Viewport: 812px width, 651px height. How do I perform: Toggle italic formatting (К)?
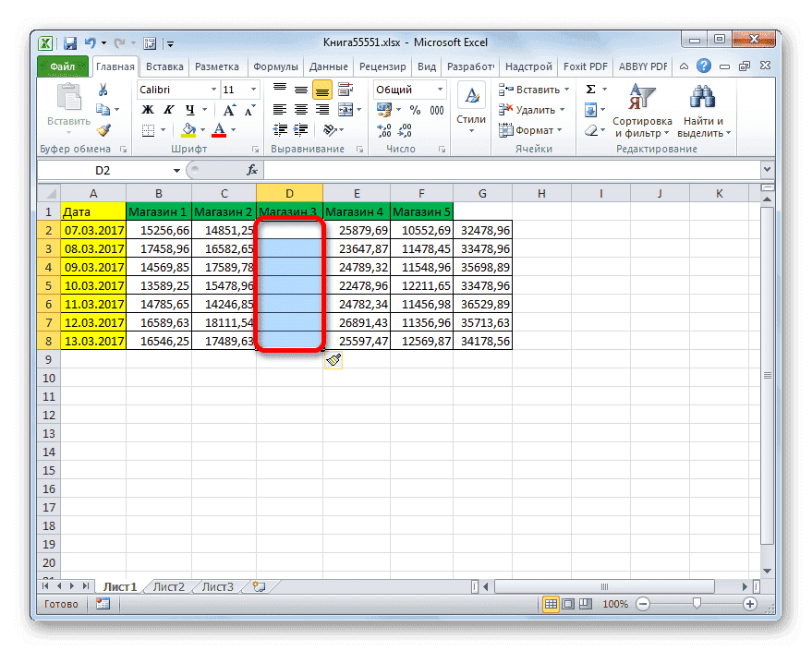point(169,109)
